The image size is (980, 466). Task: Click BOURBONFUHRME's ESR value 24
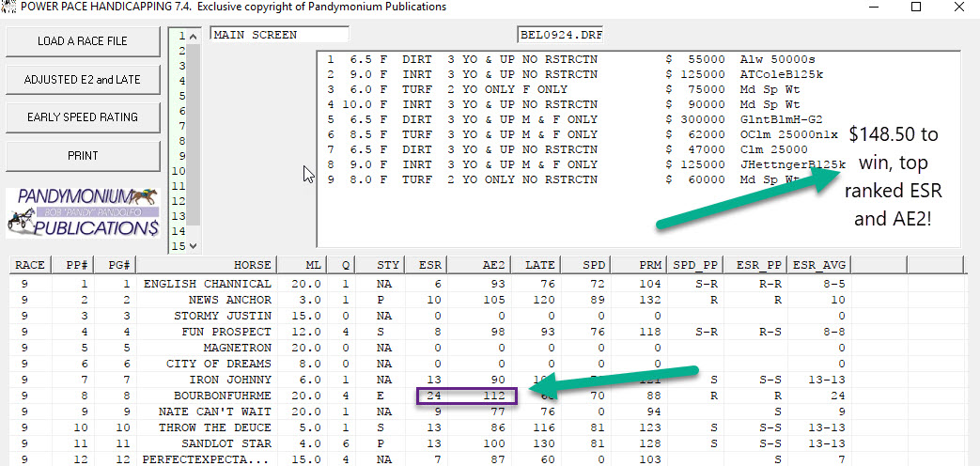[x=434, y=396]
